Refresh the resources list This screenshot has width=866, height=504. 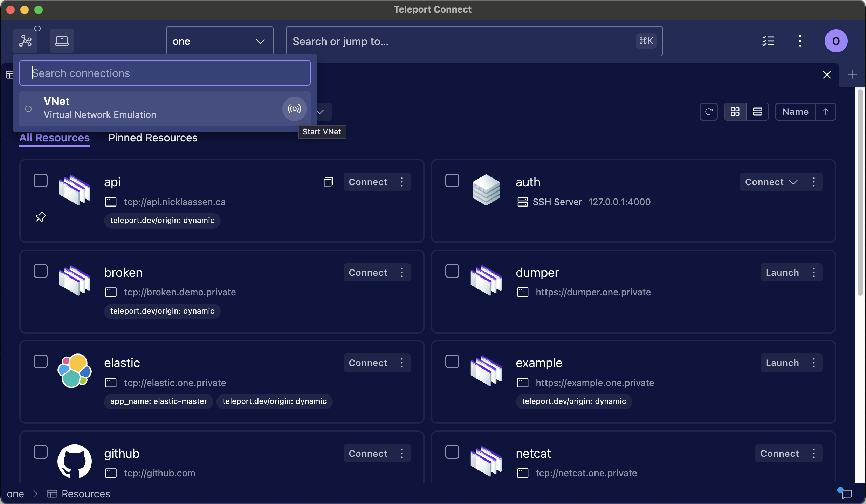[x=709, y=111]
